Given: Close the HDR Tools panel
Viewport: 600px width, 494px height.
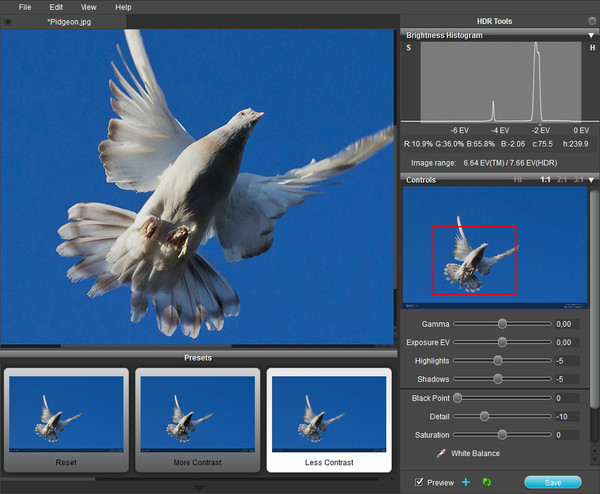Looking at the screenshot, I should pyautogui.click(x=591, y=21).
